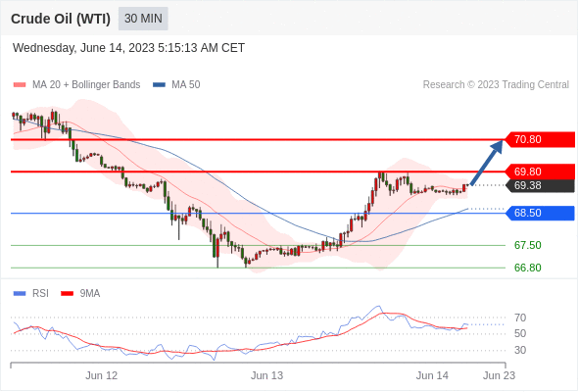Click the MA 50 legend swatch
This screenshot has height=392, width=578.
pyautogui.click(x=159, y=85)
